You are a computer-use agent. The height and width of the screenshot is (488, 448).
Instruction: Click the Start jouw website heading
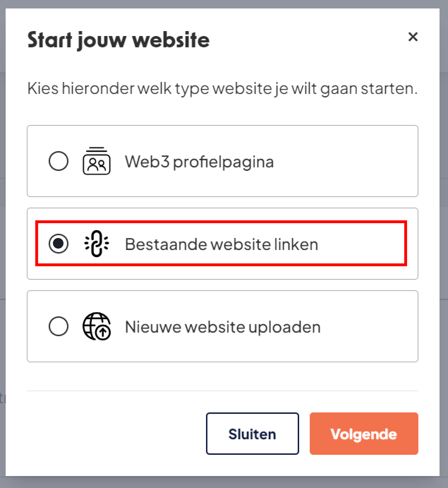(x=119, y=40)
